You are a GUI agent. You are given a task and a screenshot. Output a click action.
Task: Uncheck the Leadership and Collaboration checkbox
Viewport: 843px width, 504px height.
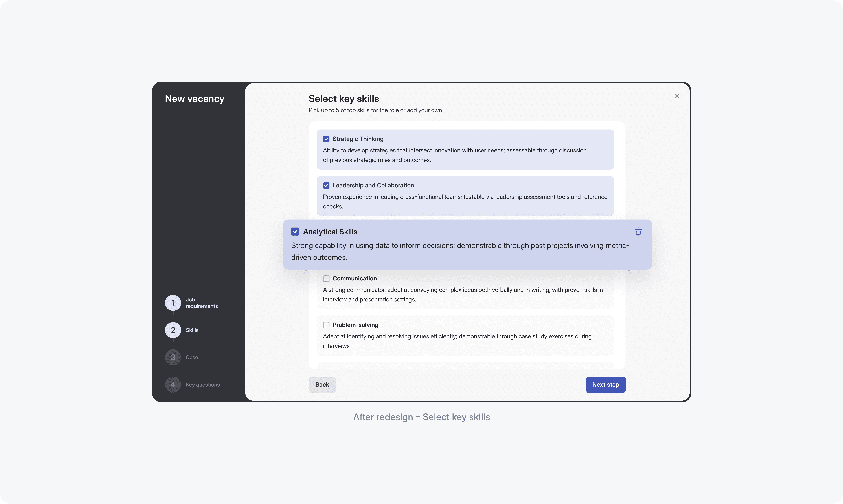click(326, 185)
